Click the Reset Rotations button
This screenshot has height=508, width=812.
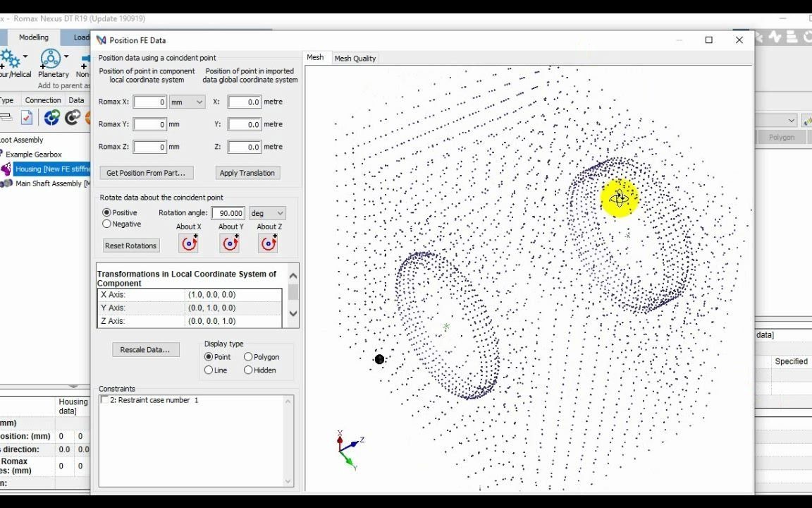click(130, 246)
